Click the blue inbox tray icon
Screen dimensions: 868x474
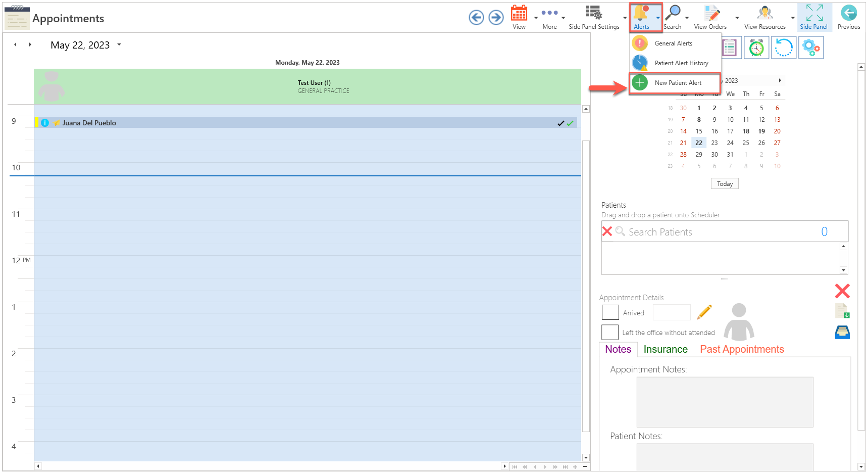(x=842, y=332)
